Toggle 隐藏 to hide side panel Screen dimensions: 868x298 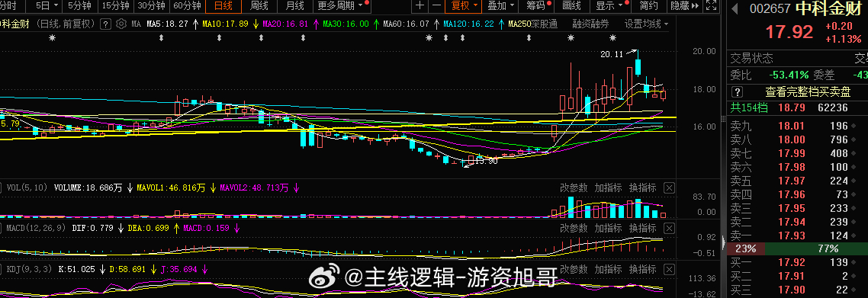pos(684,6)
